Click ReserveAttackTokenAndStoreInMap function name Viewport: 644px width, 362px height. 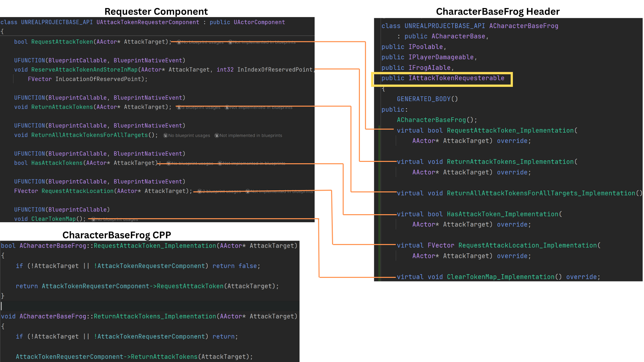pos(84,70)
